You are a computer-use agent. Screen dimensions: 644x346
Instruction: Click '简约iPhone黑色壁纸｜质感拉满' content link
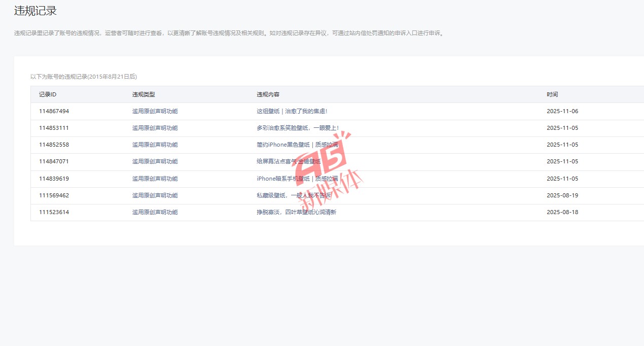click(297, 145)
